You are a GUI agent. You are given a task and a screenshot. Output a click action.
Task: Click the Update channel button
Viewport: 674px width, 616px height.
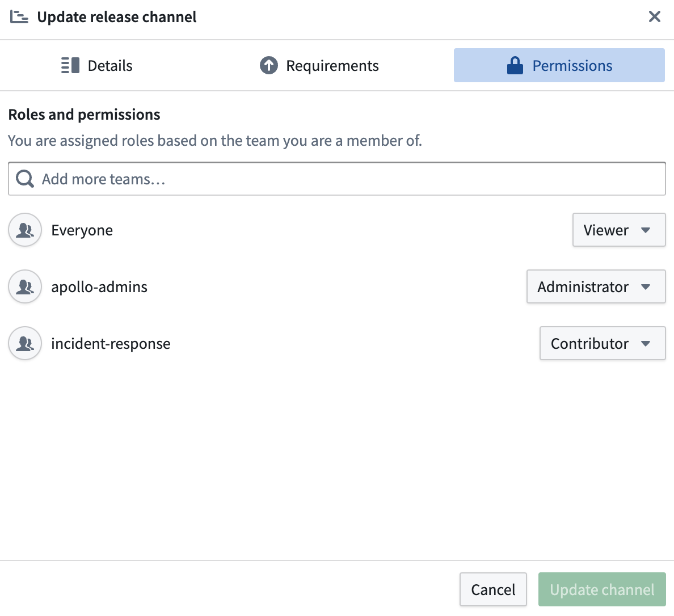(x=602, y=589)
